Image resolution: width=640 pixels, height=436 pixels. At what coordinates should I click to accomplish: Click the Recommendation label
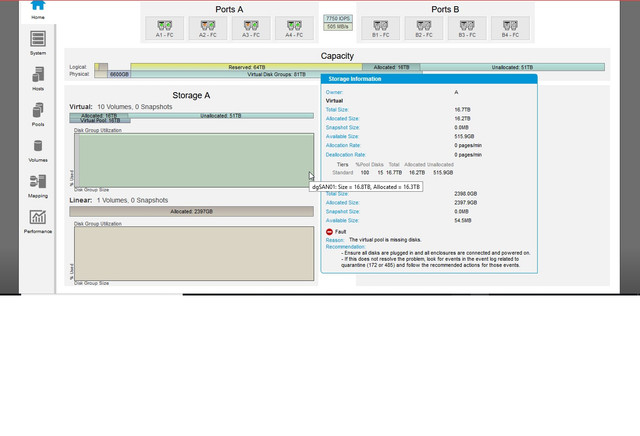(x=345, y=247)
